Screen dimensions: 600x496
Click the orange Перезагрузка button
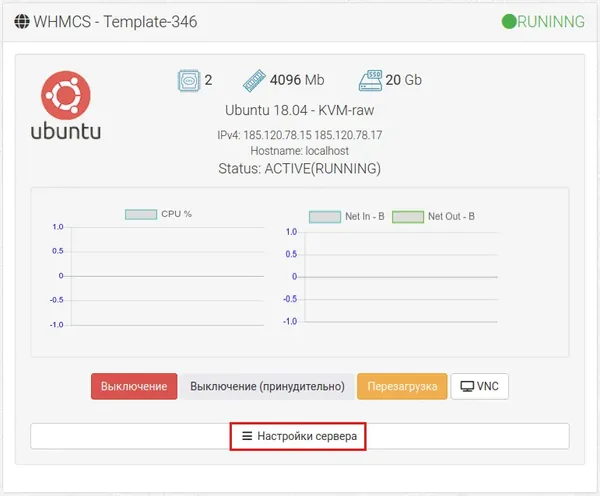[x=402, y=386]
